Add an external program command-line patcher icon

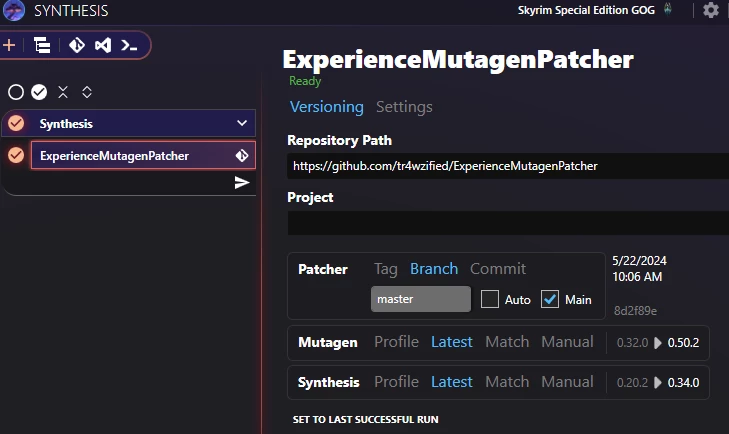pyautogui.click(x=129, y=46)
